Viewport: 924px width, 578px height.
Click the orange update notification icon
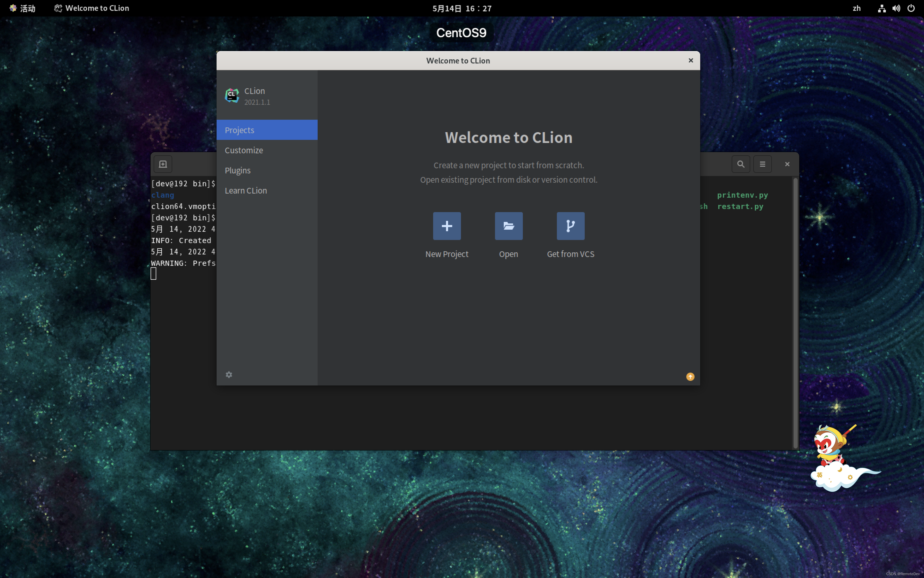pos(690,377)
